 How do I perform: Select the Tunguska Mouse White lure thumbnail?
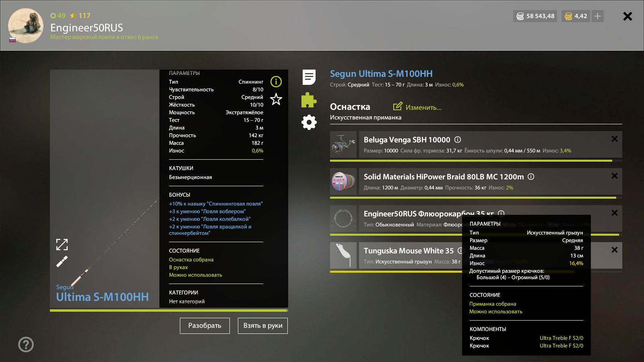coord(343,255)
